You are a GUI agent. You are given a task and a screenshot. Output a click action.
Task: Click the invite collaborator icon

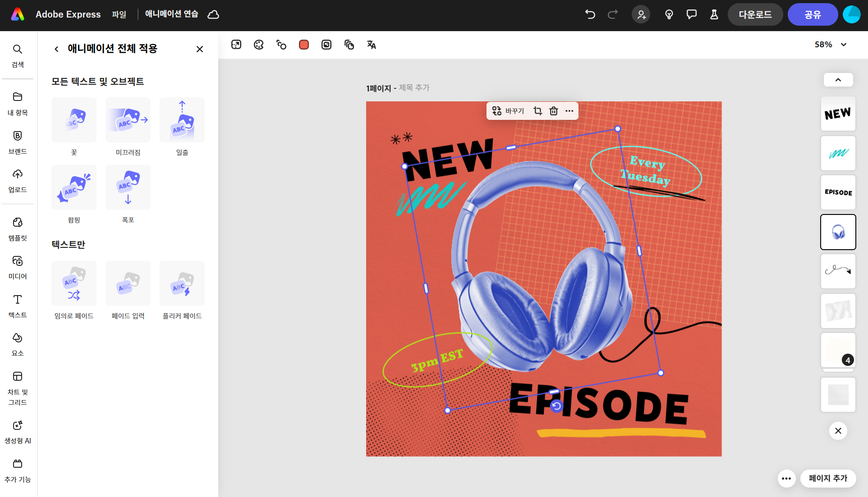(641, 14)
